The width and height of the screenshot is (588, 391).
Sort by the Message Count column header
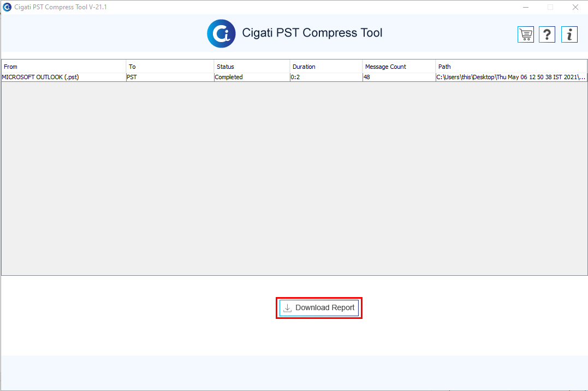pos(399,67)
